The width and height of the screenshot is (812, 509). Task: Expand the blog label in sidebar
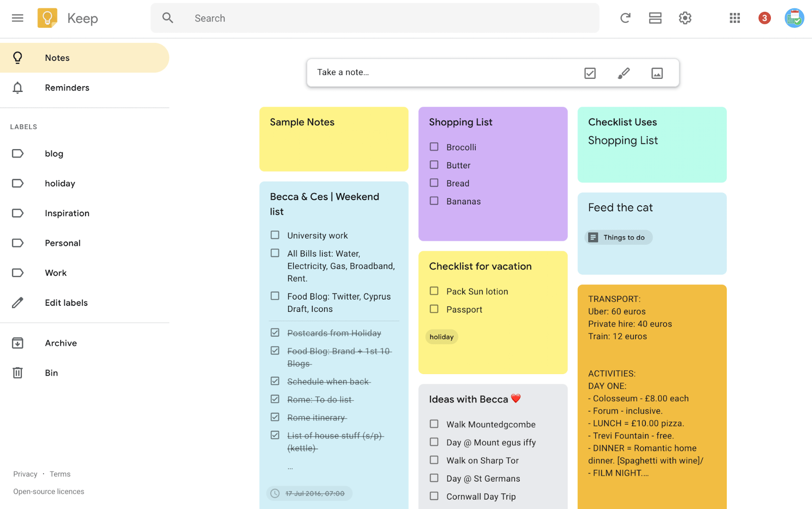pos(54,153)
